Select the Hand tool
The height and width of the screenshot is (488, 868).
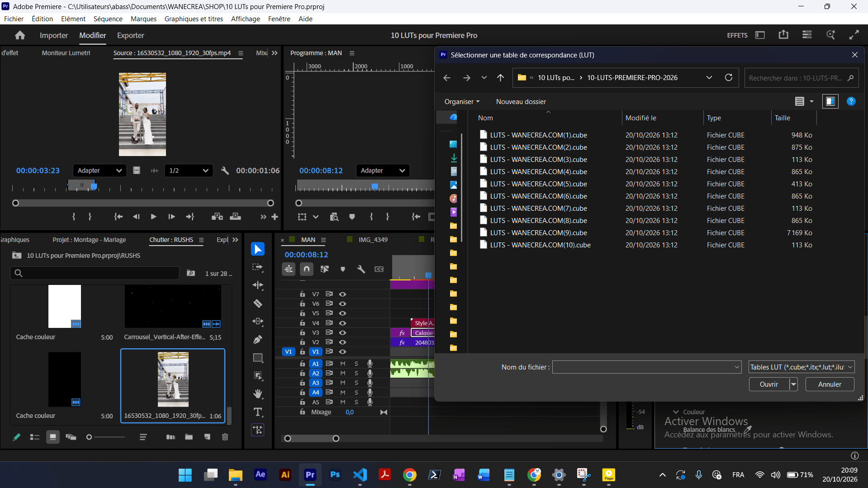tap(258, 393)
